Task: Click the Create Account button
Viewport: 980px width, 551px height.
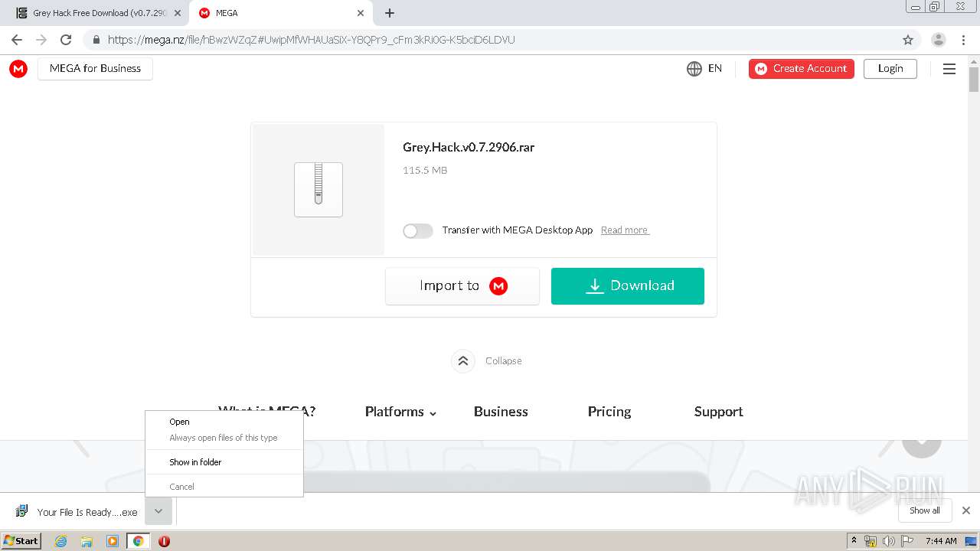Action: (x=802, y=69)
